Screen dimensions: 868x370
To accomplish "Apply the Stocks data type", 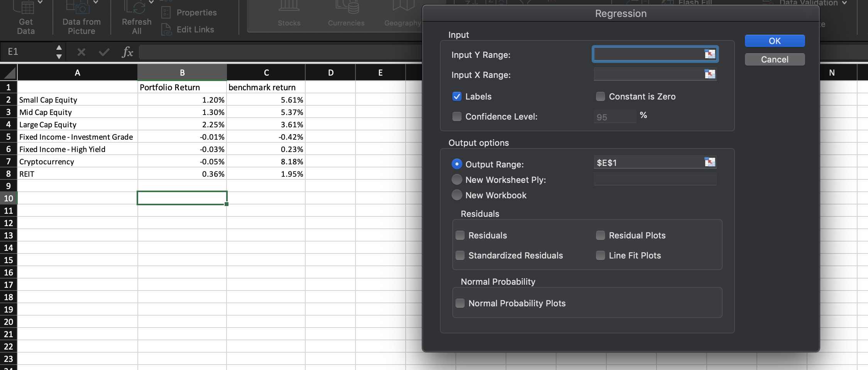I will click(289, 14).
